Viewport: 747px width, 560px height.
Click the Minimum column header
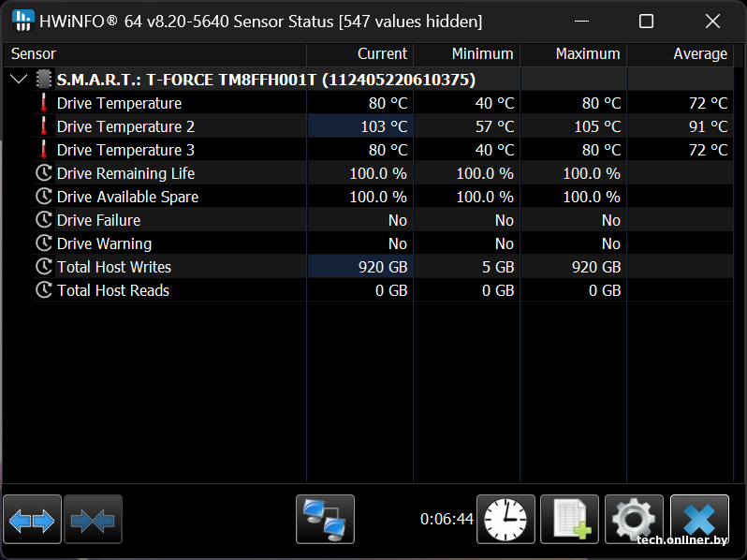(467, 54)
